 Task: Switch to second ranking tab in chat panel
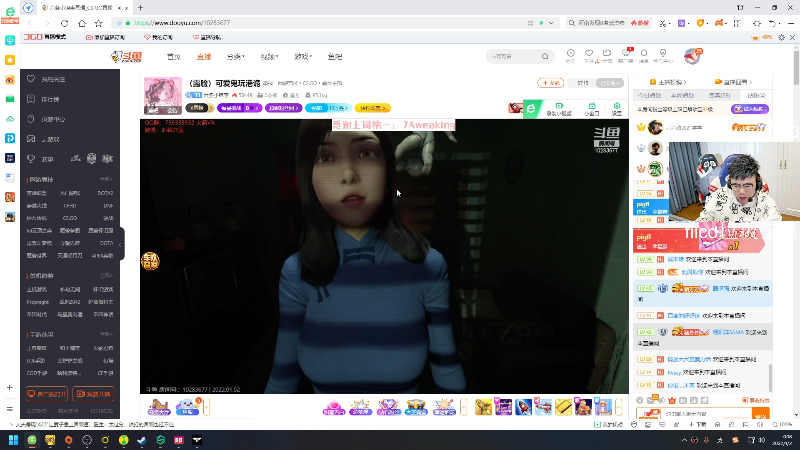coord(682,95)
